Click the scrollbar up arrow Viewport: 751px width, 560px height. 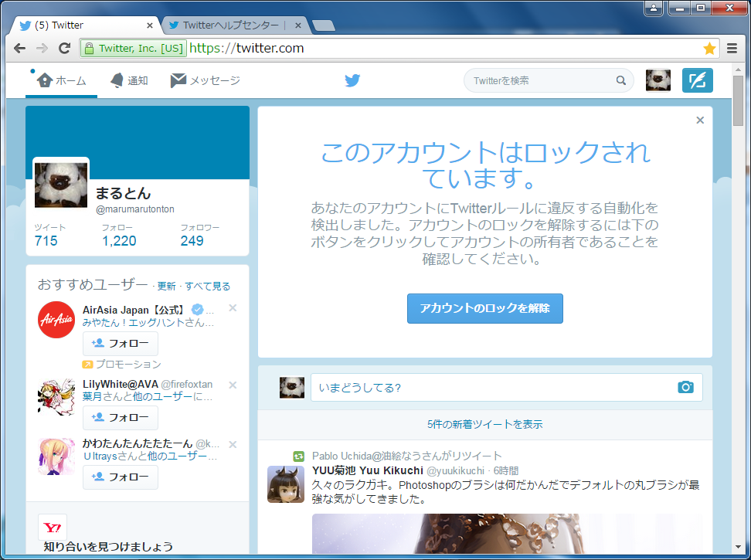click(738, 70)
